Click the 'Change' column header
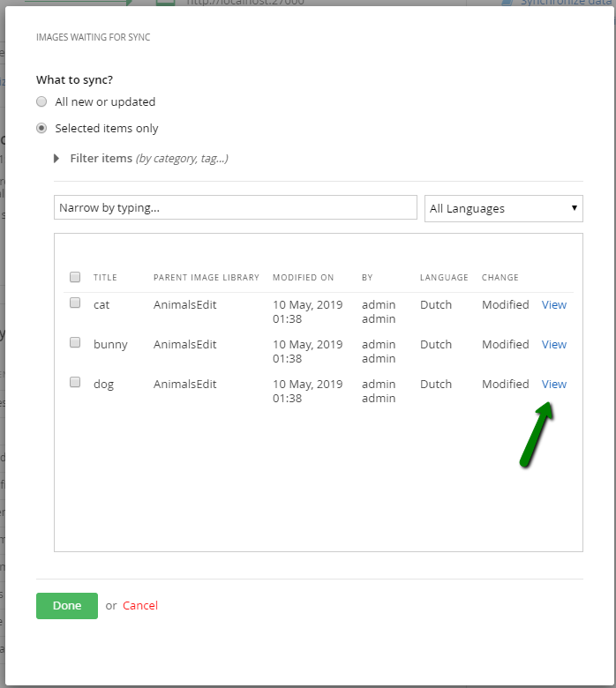The height and width of the screenshot is (688, 616). tap(500, 277)
